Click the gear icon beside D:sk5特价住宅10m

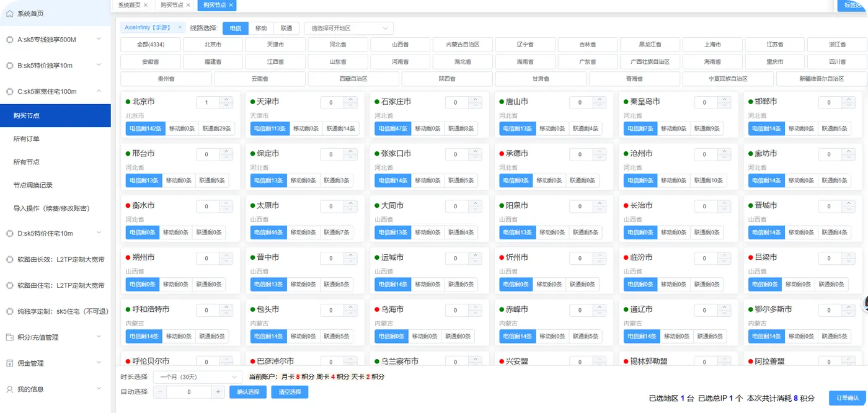tap(9, 234)
